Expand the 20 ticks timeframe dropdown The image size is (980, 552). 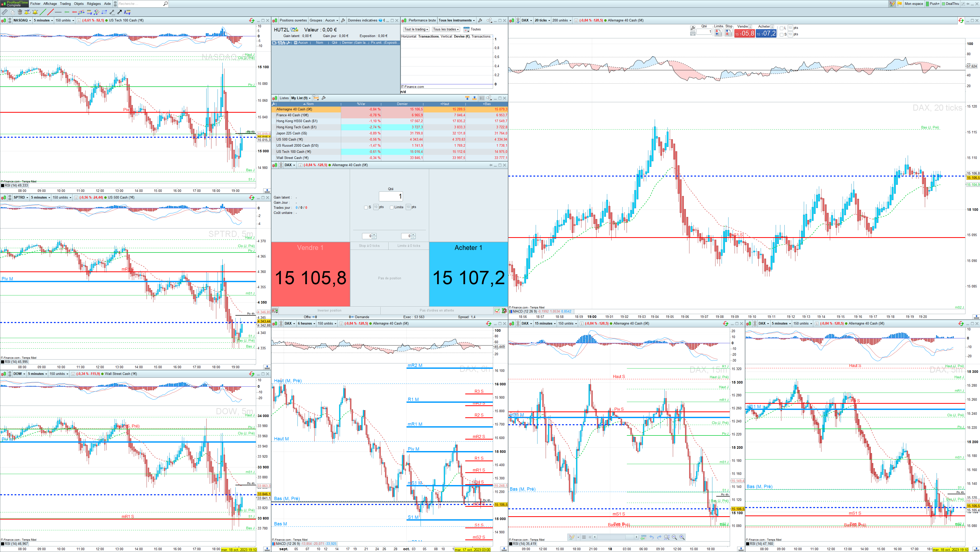click(542, 20)
